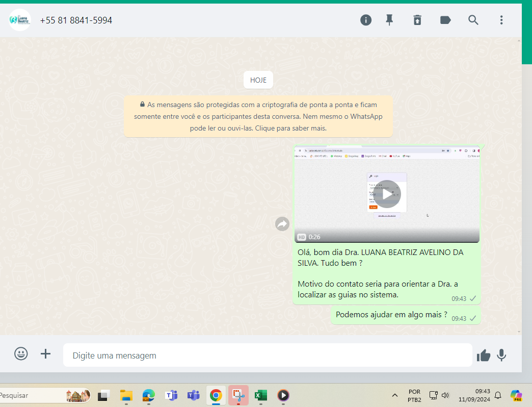Open the volume speaker tray icon

(445, 395)
